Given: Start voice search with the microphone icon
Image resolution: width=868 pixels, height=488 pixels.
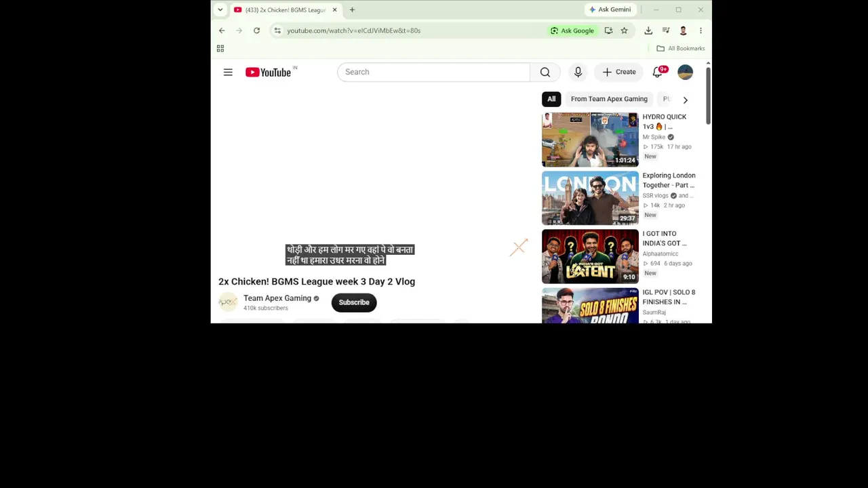Looking at the screenshot, I should click(578, 72).
